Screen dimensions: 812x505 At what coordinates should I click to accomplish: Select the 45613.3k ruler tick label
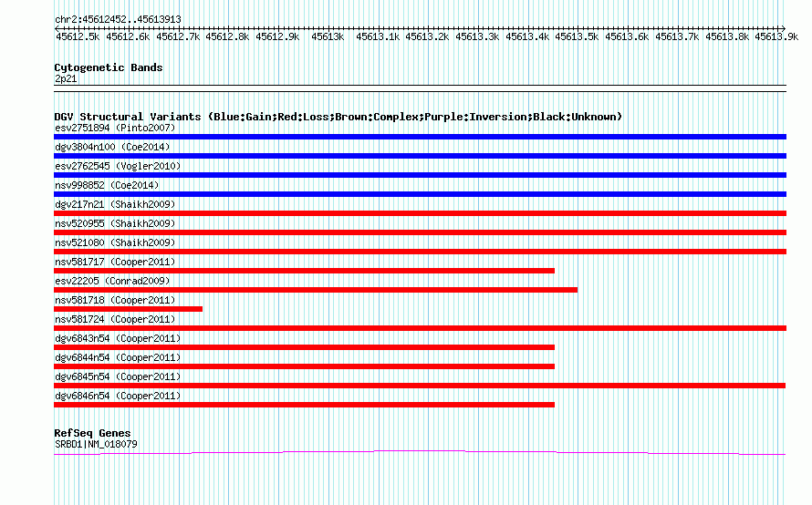click(x=477, y=36)
